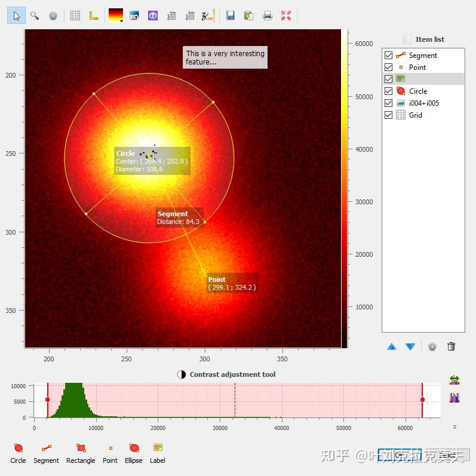476x476 pixels.
Task: Activate the selection arrow tool
Action: click(16, 16)
